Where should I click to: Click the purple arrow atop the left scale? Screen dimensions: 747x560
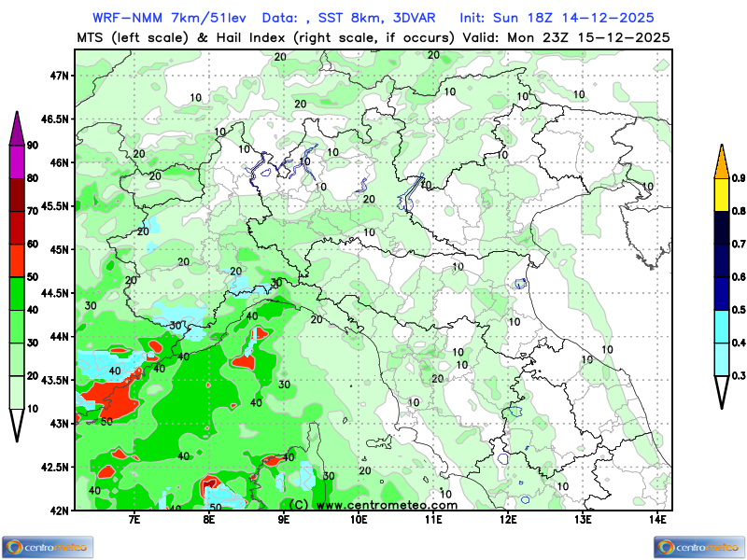17,127
